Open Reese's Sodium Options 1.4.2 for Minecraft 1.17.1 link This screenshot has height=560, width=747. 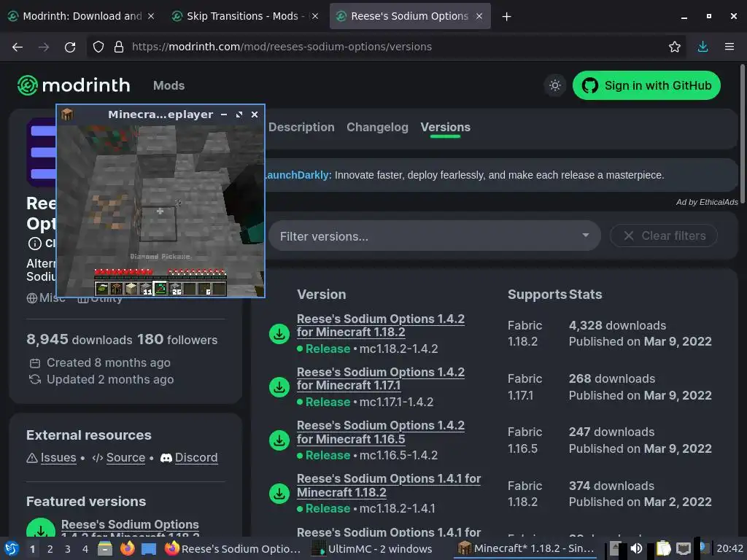click(381, 378)
